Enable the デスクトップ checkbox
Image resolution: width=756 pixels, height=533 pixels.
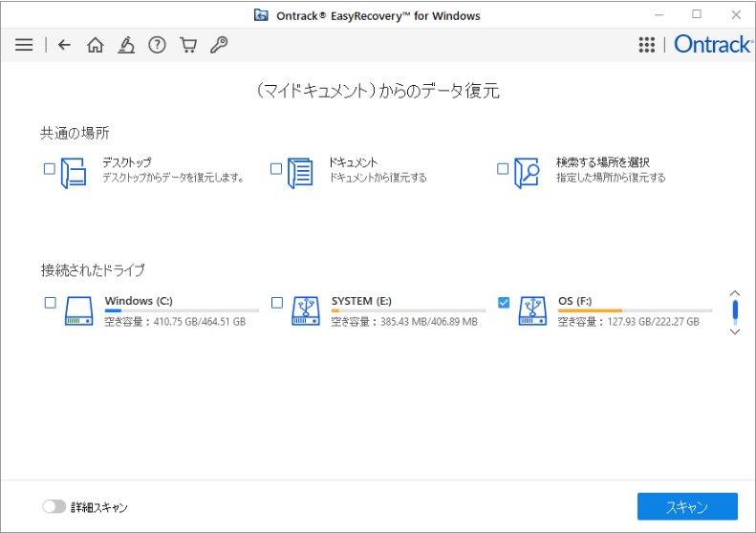point(50,169)
